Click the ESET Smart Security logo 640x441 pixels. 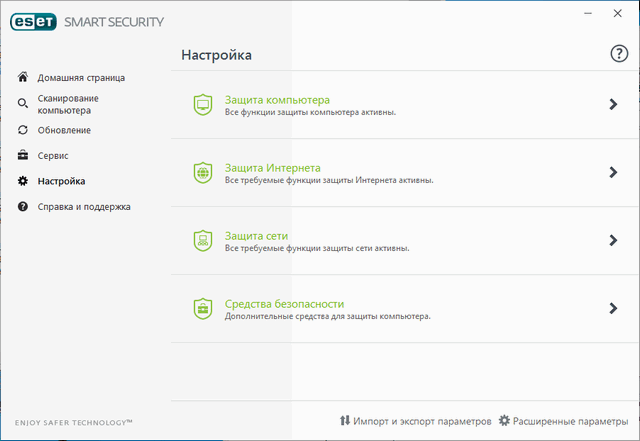pyautogui.click(x=87, y=20)
